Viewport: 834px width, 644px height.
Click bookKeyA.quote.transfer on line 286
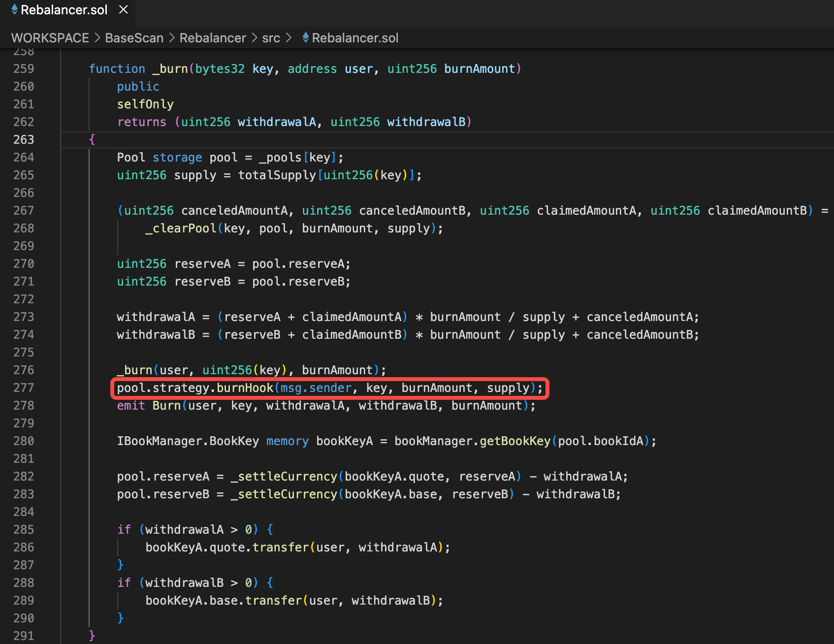[x=227, y=547]
